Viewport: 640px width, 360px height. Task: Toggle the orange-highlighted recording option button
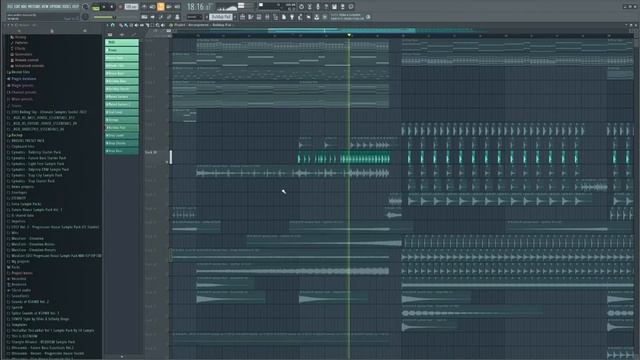click(x=160, y=7)
